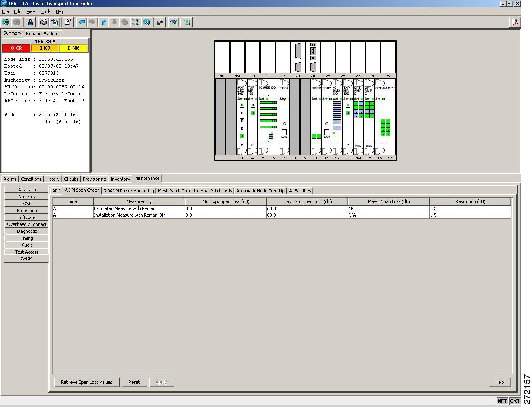Click the Help button

pyautogui.click(x=500, y=382)
